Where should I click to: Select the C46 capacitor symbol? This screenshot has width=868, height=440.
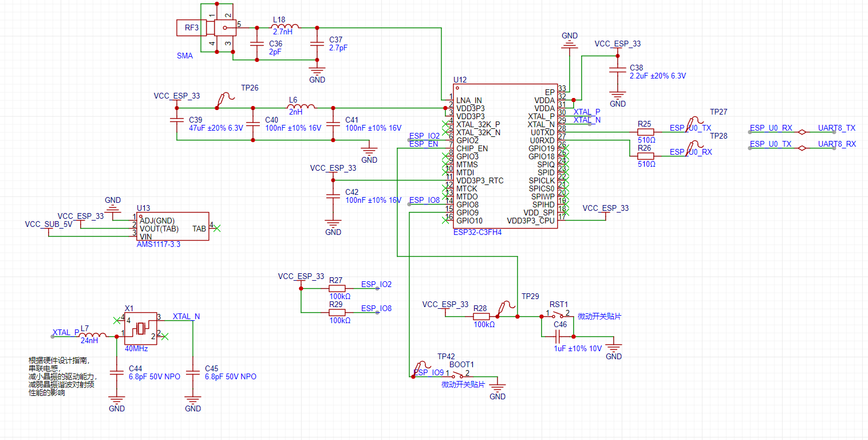(x=558, y=336)
